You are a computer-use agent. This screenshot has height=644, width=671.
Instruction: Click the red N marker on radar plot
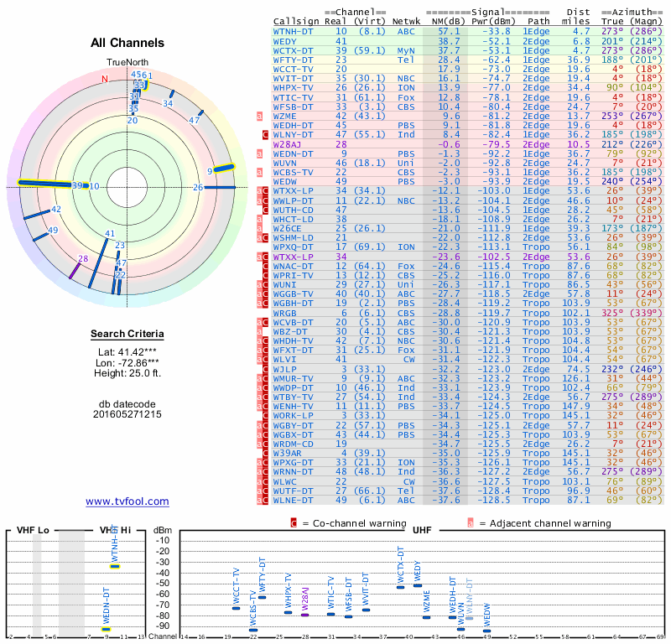[105, 79]
